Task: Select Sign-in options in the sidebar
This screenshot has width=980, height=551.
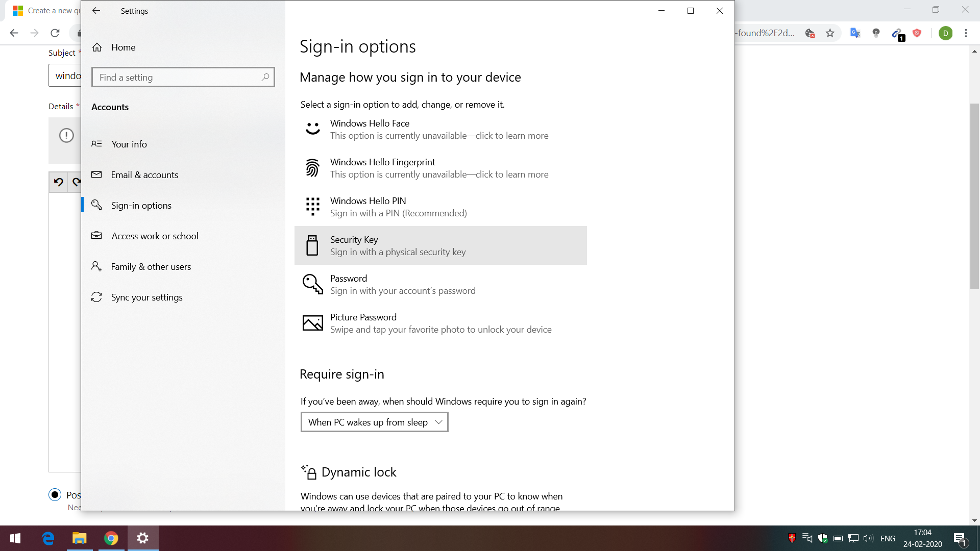Action: 183,205
